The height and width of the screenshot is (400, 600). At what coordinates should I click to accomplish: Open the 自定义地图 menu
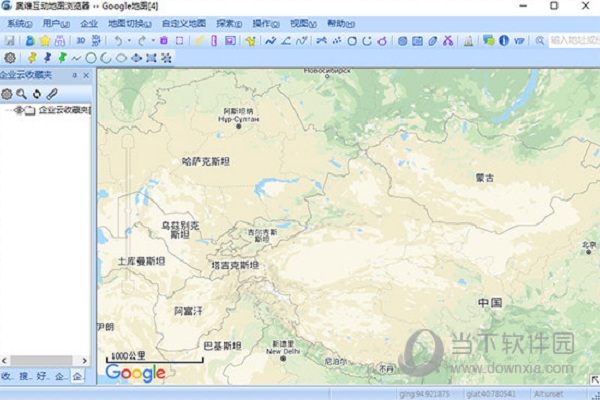pyautogui.click(x=182, y=22)
